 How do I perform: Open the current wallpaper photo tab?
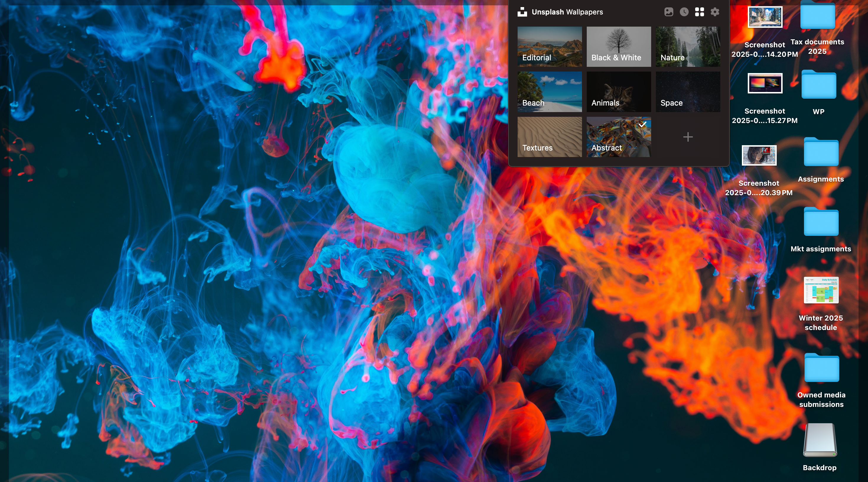pos(669,12)
